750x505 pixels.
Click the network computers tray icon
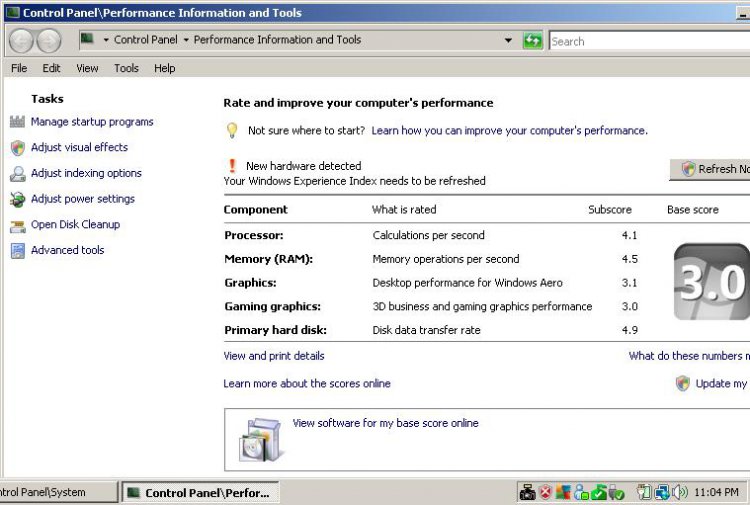(662, 492)
